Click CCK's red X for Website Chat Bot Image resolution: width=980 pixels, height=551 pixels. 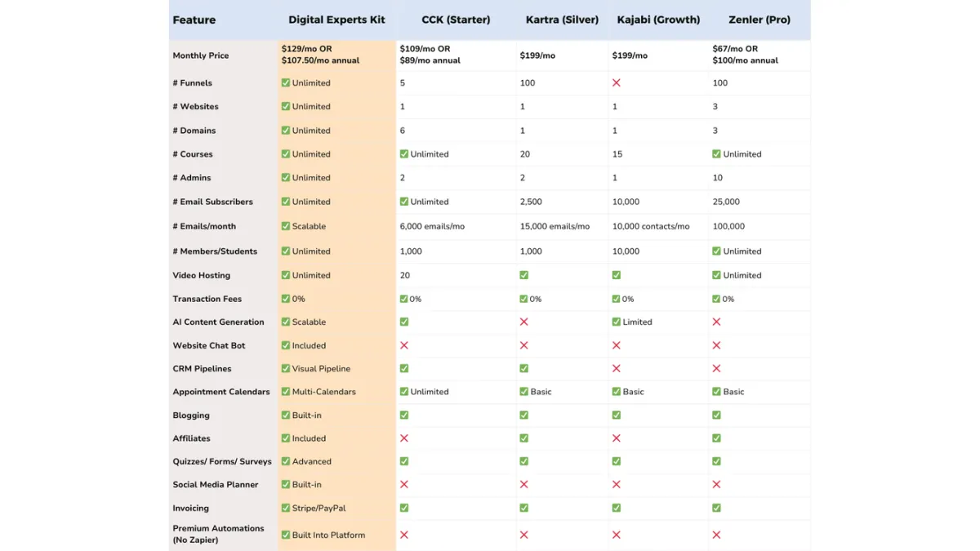404,345
